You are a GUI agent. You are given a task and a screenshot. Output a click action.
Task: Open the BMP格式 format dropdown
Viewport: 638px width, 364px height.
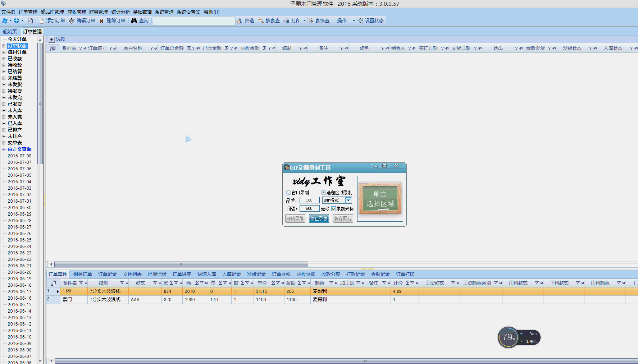(348, 201)
